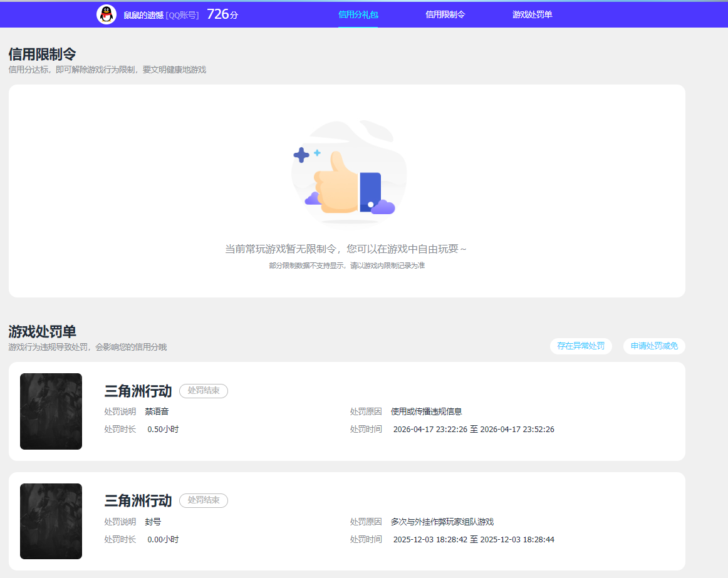Image resolution: width=728 pixels, height=578 pixels.
Task: Select 三角洲行动 title in 封号 card
Action: tap(138, 500)
